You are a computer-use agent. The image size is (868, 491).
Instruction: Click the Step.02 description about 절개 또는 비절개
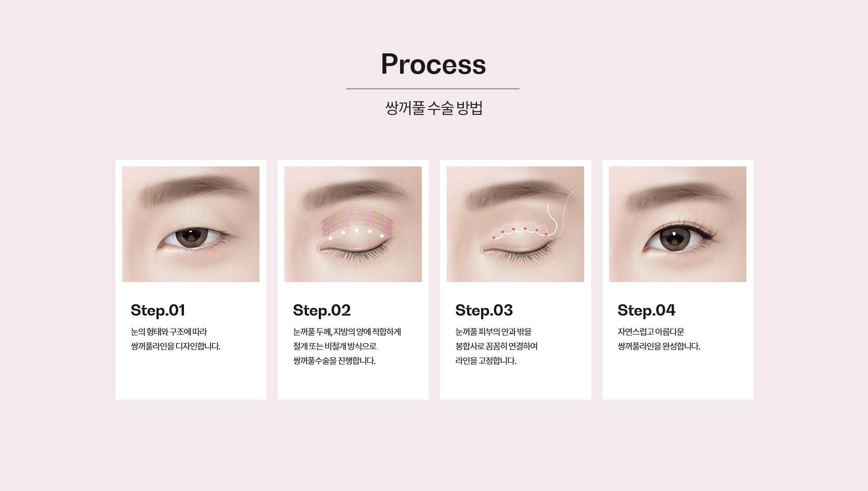click(347, 346)
